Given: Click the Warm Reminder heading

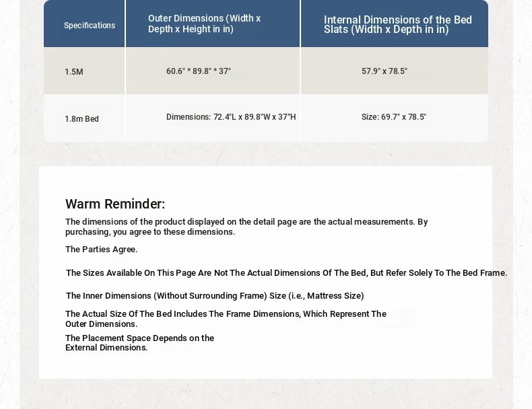Looking at the screenshot, I should pyautogui.click(x=115, y=204).
